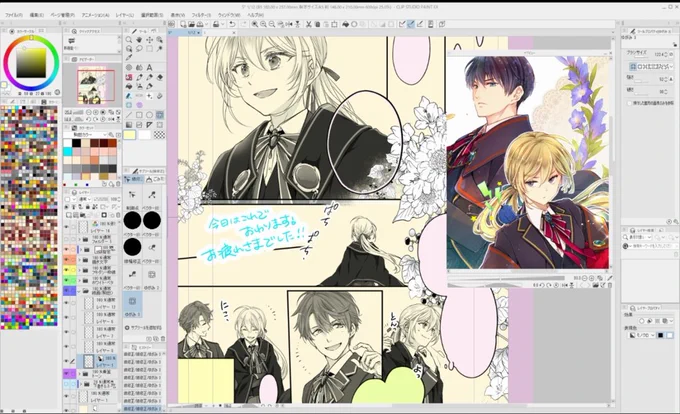Switch to ごみ取り sub tool tab
680x414 pixels.
tap(155, 179)
